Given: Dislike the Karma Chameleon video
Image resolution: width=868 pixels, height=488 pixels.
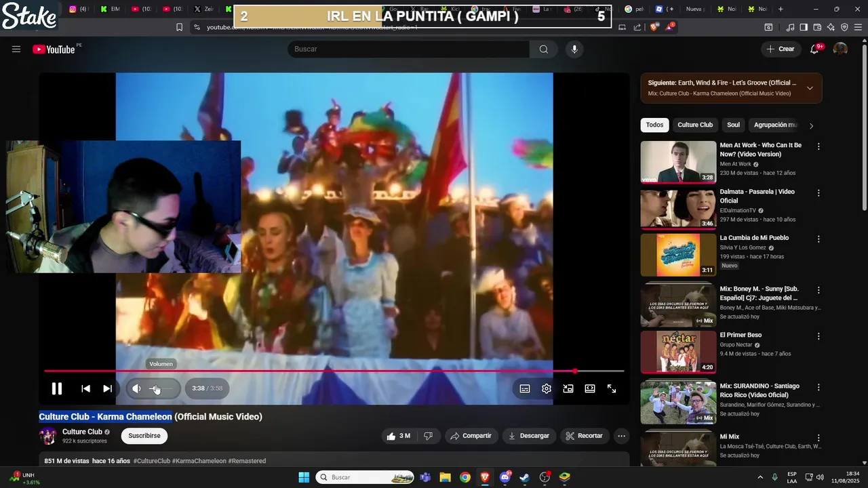Looking at the screenshot, I should pos(428,436).
